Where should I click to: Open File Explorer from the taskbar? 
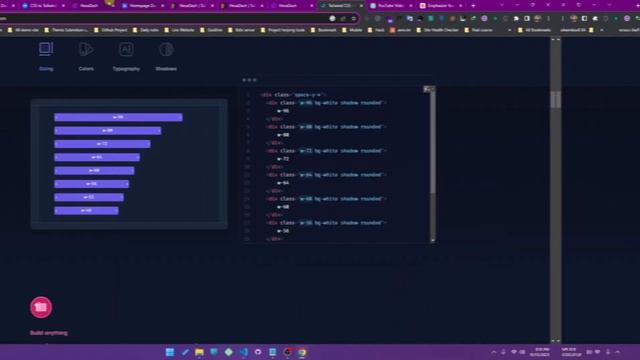[x=199, y=352]
